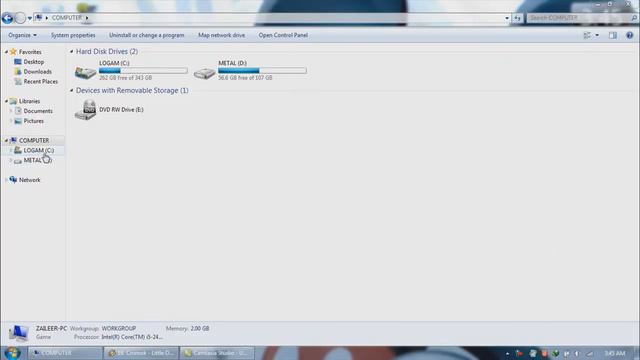Change your view icon button
Image resolution: width=640 pixels, height=360 pixels.
(x=587, y=36)
